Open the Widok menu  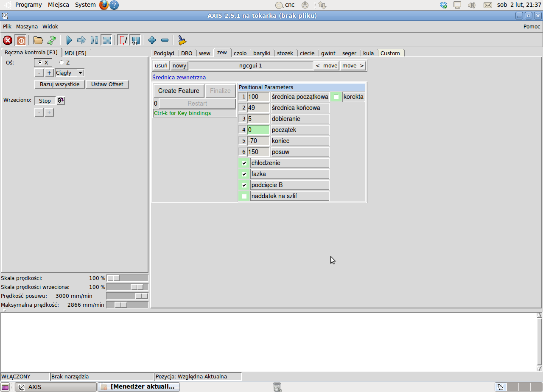[x=50, y=26]
